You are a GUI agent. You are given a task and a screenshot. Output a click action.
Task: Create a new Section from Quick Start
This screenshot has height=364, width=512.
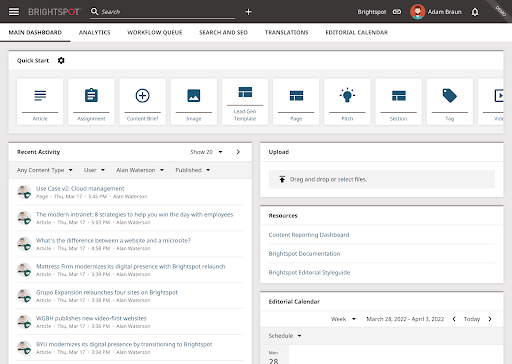(399, 102)
